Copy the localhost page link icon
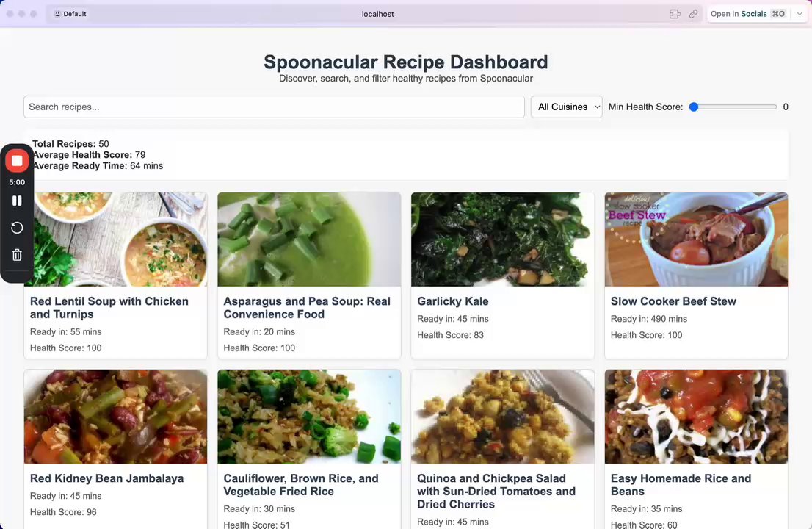Screen dimensions: 812x529 [693, 14]
